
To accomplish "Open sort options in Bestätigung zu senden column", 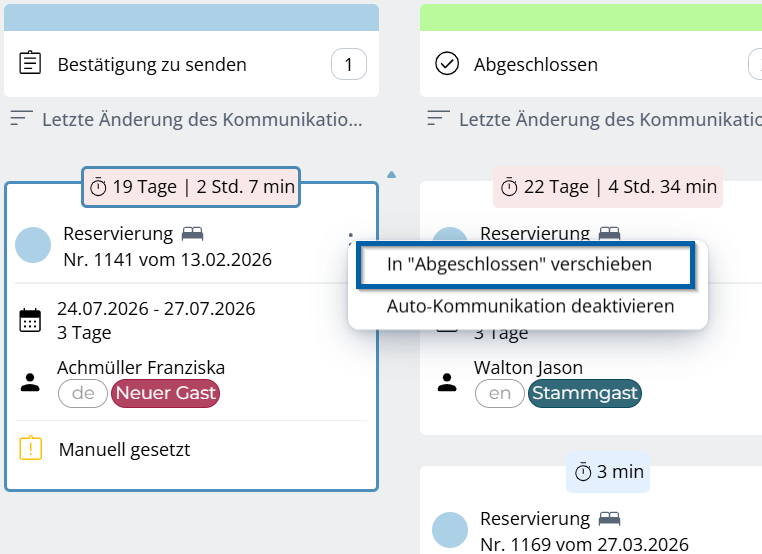I will (x=21, y=120).
